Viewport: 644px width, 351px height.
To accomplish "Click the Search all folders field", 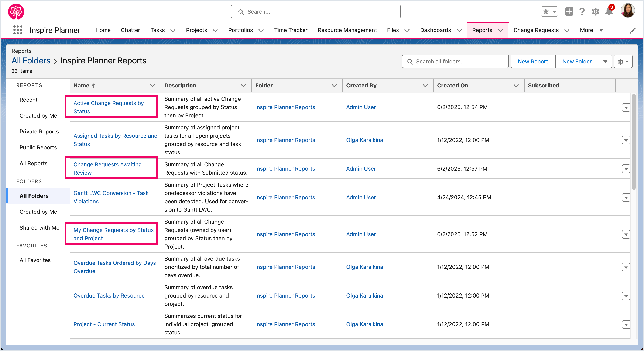I will click(x=455, y=62).
